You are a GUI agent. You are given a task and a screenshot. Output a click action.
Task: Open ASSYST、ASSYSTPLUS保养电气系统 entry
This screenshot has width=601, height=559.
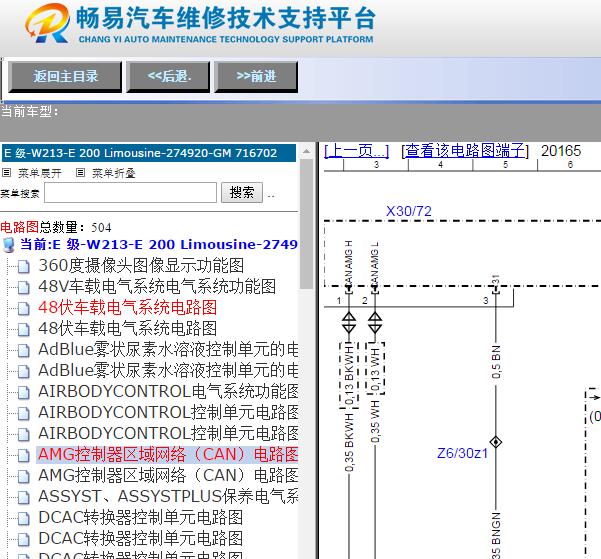[x=168, y=497]
